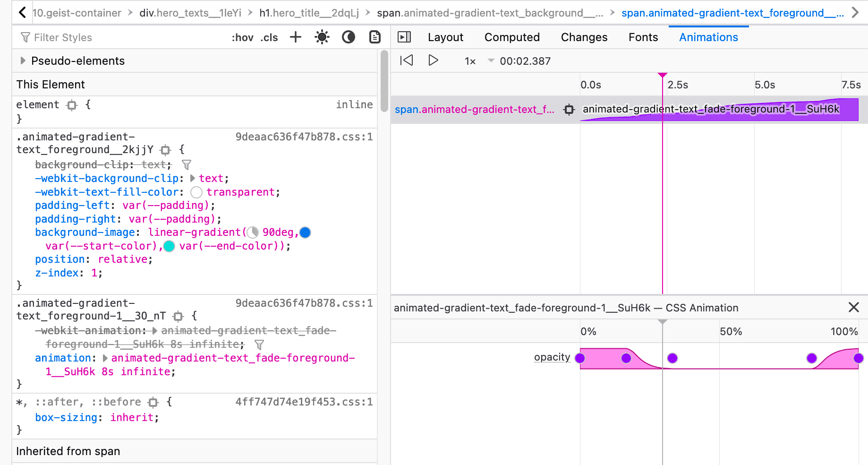Toggle print media simulation icon
The width and height of the screenshot is (868, 465).
coord(374,37)
